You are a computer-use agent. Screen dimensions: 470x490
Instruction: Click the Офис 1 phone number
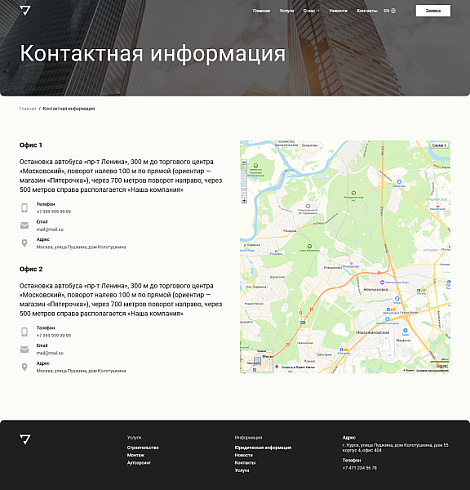(54, 212)
